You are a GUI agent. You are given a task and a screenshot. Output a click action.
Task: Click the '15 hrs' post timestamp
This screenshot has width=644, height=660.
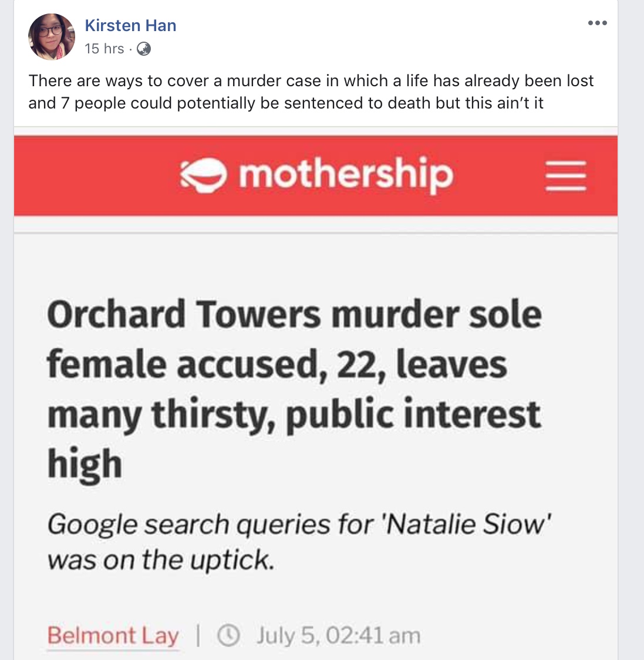(104, 49)
